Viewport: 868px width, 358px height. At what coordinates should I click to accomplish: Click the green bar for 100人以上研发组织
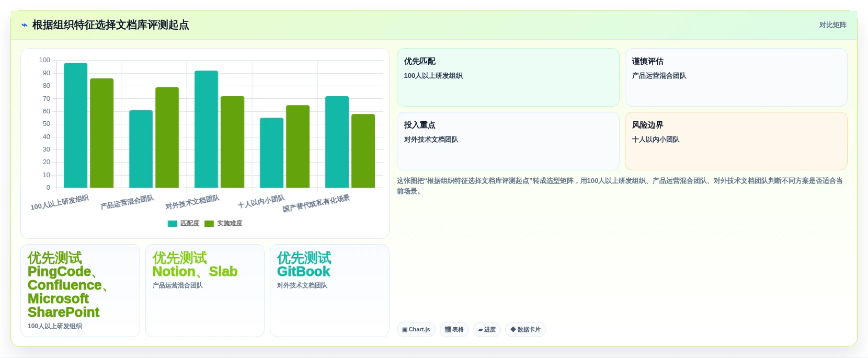coord(102,133)
